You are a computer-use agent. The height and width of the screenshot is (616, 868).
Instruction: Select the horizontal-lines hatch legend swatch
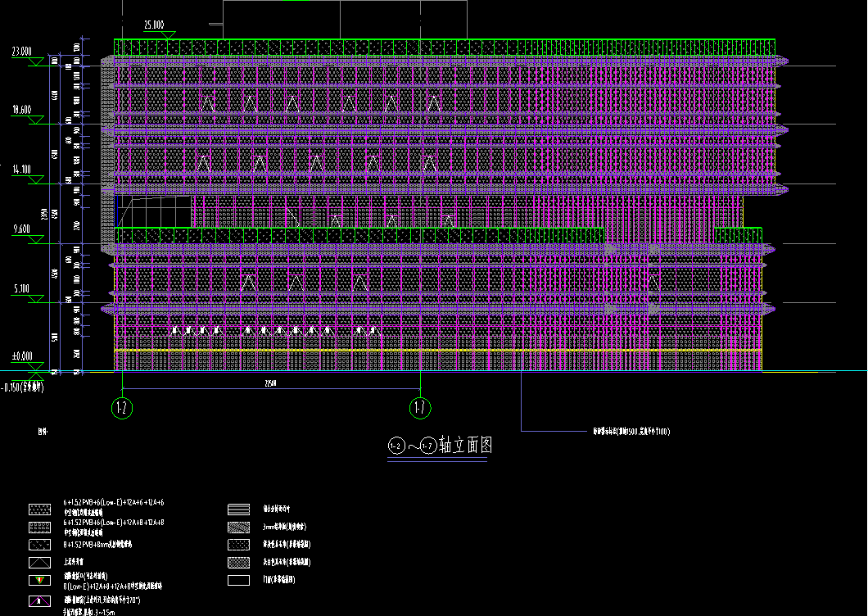(x=239, y=508)
